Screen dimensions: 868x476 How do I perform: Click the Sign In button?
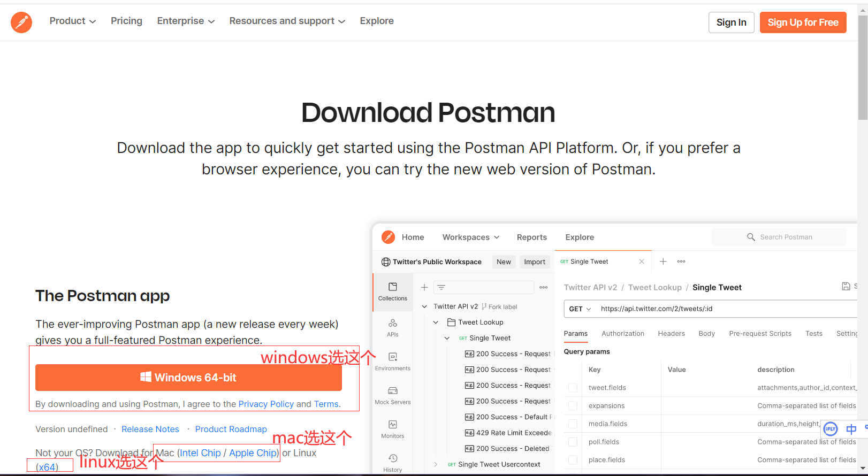pyautogui.click(x=732, y=22)
